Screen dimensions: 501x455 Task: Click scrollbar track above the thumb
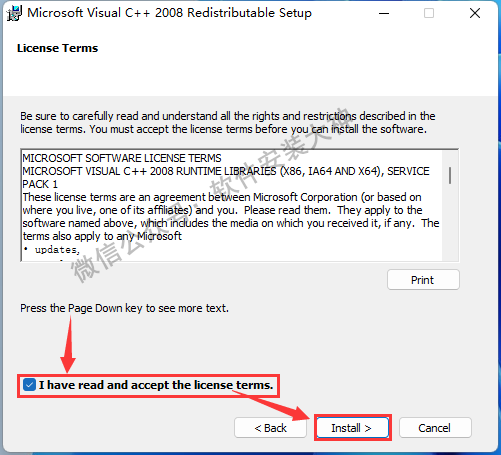click(x=450, y=159)
